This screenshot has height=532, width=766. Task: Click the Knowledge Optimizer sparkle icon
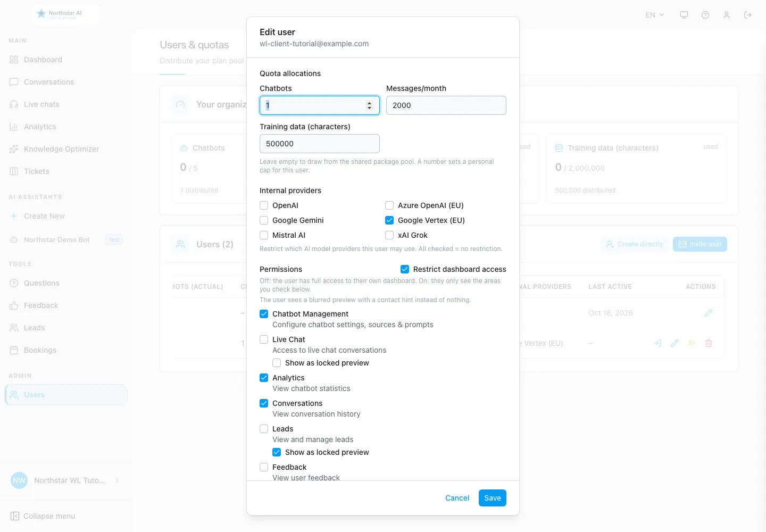click(14, 149)
